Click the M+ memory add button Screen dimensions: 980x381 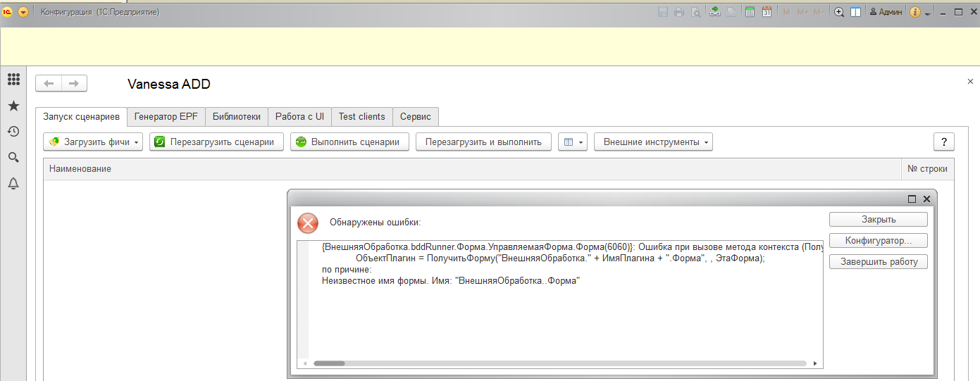coord(802,12)
